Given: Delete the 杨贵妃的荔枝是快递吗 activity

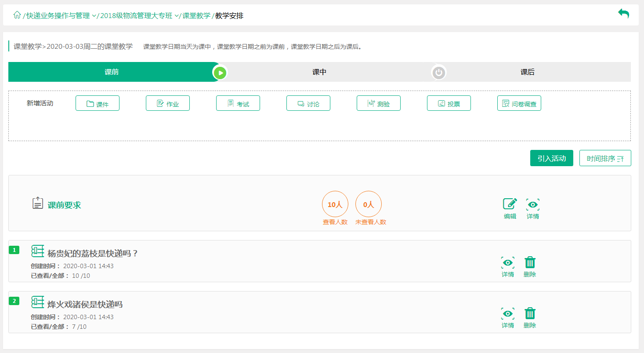Looking at the screenshot, I should coord(530,263).
